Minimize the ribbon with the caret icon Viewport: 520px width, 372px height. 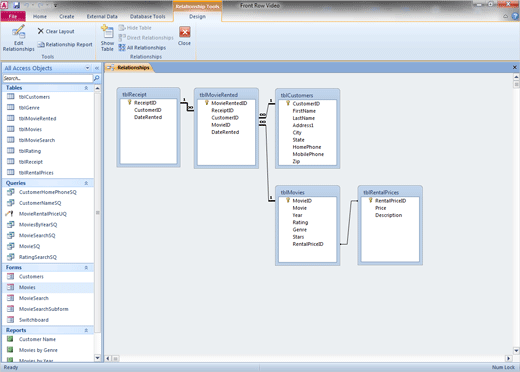coord(505,16)
